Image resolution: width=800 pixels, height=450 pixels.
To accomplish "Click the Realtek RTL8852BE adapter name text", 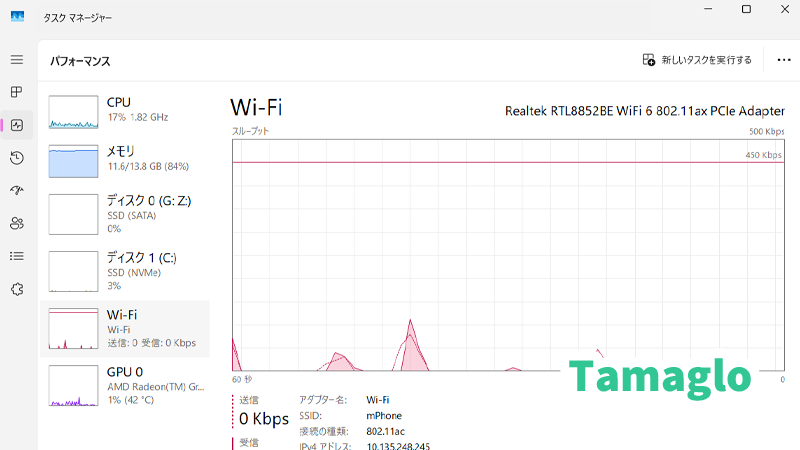I will click(x=643, y=111).
